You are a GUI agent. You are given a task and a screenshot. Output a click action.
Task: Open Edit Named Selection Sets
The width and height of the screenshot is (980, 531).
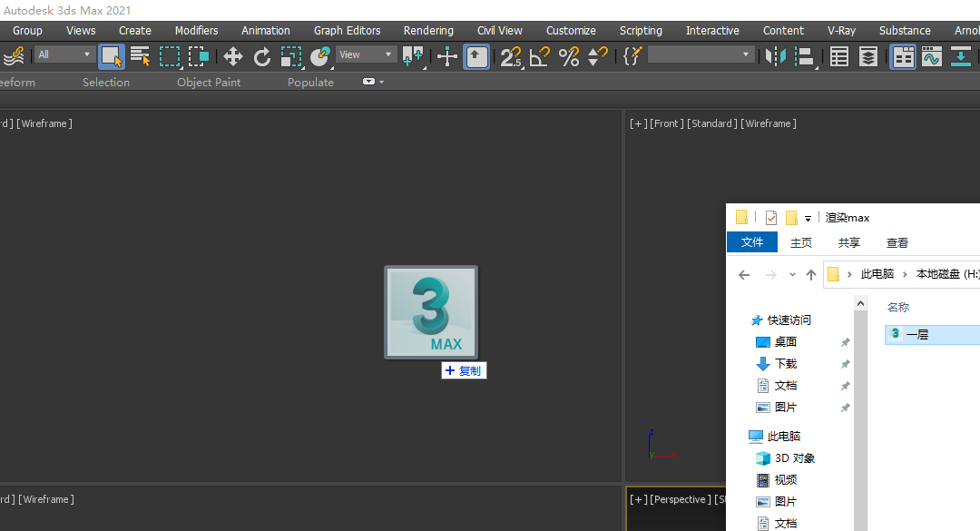click(x=632, y=56)
